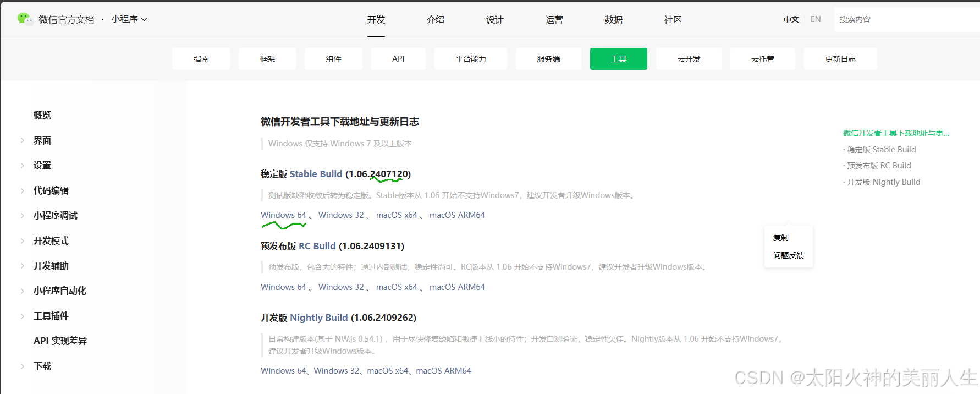
Task: Expand the 开发模式 sidebar chevron
Action: (x=23, y=240)
